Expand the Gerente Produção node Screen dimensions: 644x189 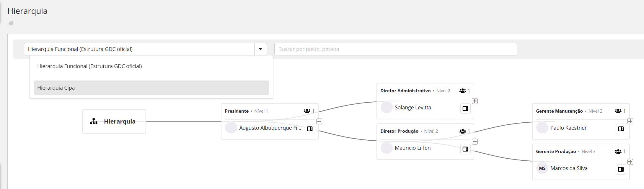(630, 162)
